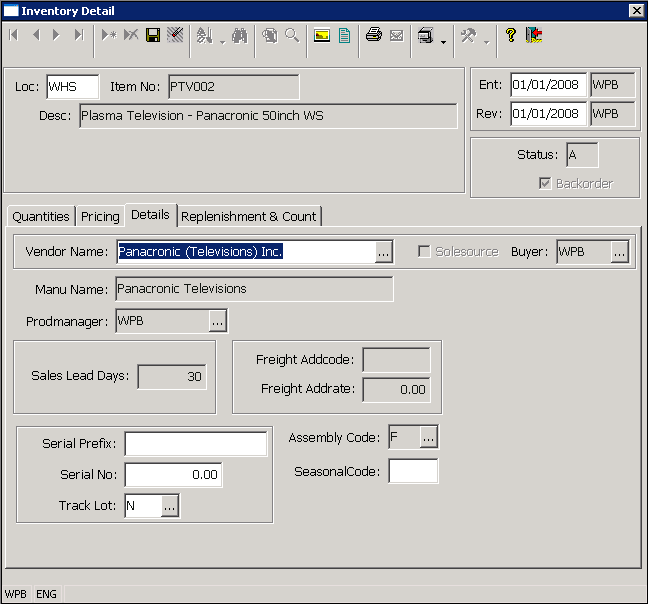Image resolution: width=649 pixels, height=605 pixels.
Task: Open Prodmanager lookup ellipsis button
Action: [217, 321]
